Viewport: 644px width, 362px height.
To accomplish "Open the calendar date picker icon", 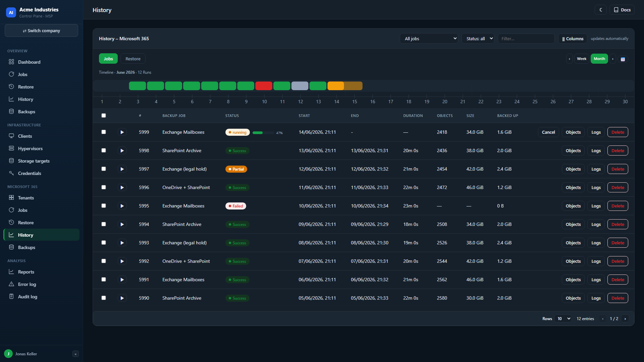I will pos(623,59).
